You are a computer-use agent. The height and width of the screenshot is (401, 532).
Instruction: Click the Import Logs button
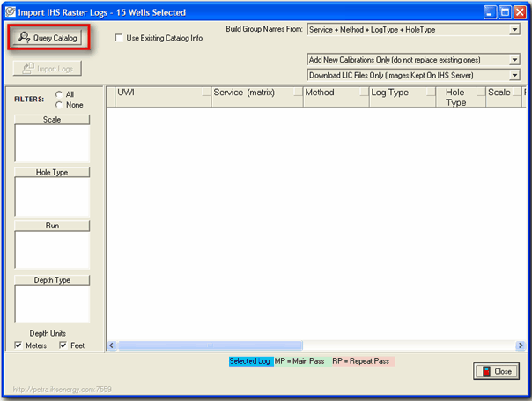click(x=49, y=69)
